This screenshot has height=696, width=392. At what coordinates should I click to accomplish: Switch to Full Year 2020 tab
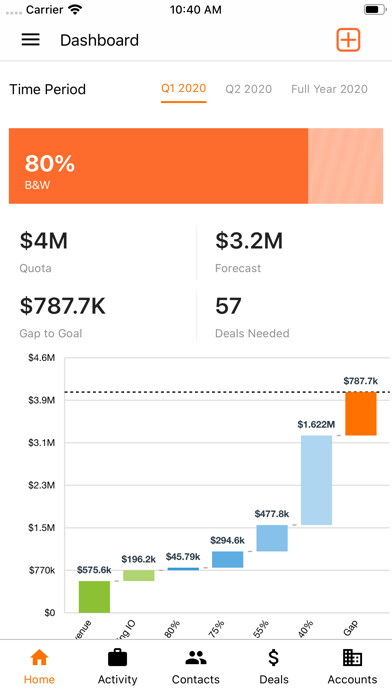(x=329, y=89)
